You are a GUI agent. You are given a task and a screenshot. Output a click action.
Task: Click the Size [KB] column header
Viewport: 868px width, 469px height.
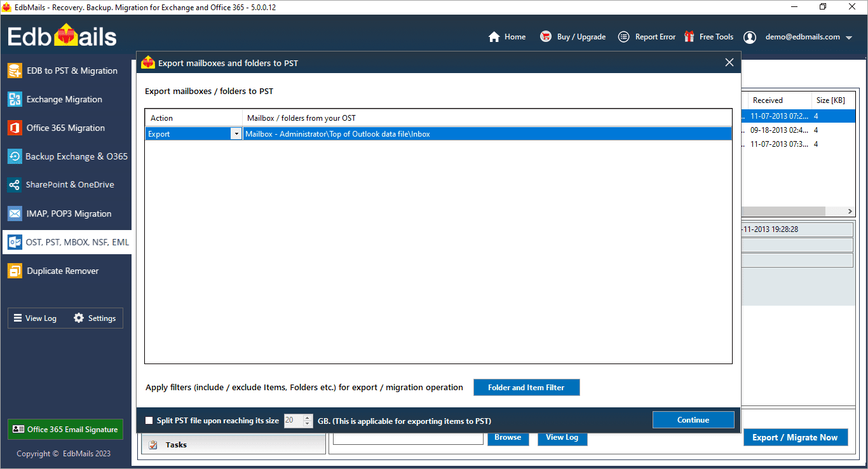coord(832,100)
